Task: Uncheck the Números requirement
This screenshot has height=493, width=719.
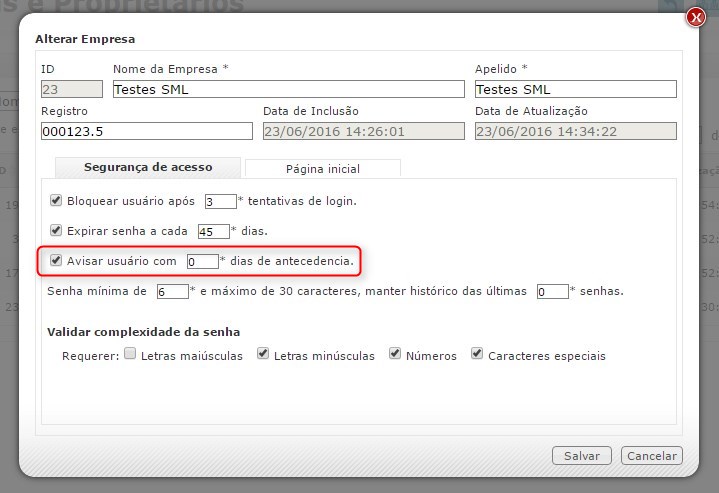Action: [x=395, y=355]
